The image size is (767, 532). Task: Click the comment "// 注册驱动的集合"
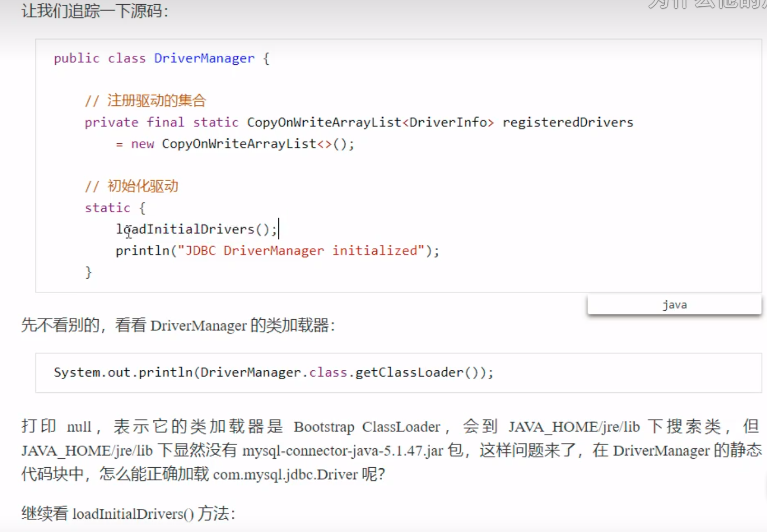coord(145,101)
